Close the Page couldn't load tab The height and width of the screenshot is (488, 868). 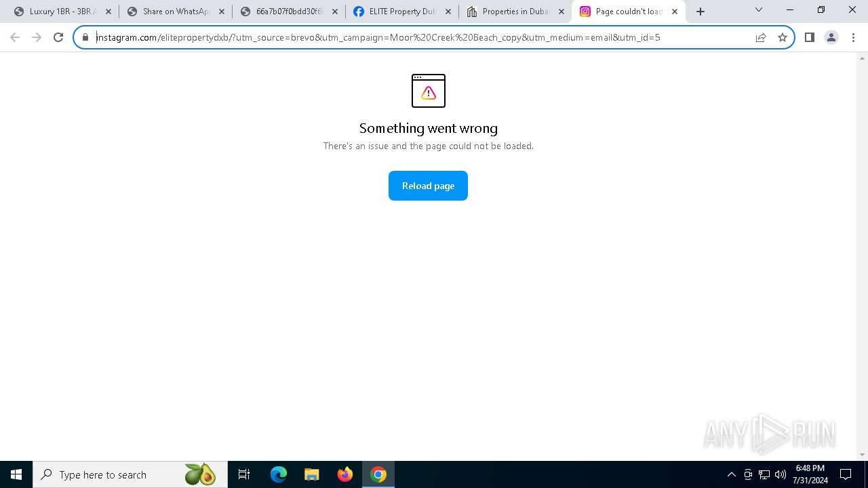click(x=675, y=12)
